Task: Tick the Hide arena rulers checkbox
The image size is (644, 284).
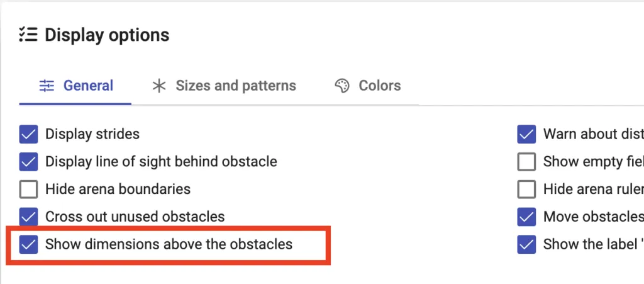Action: coord(526,189)
